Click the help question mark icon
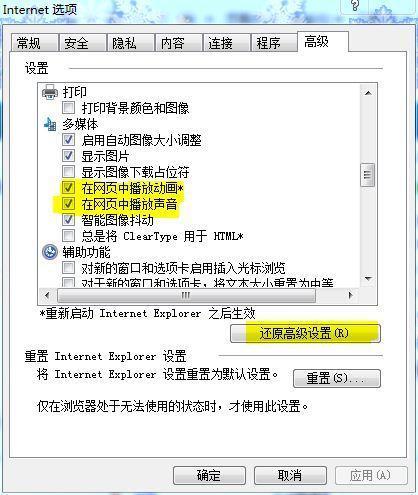418x495 pixels. pyautogui.click(x=355, y=6)
